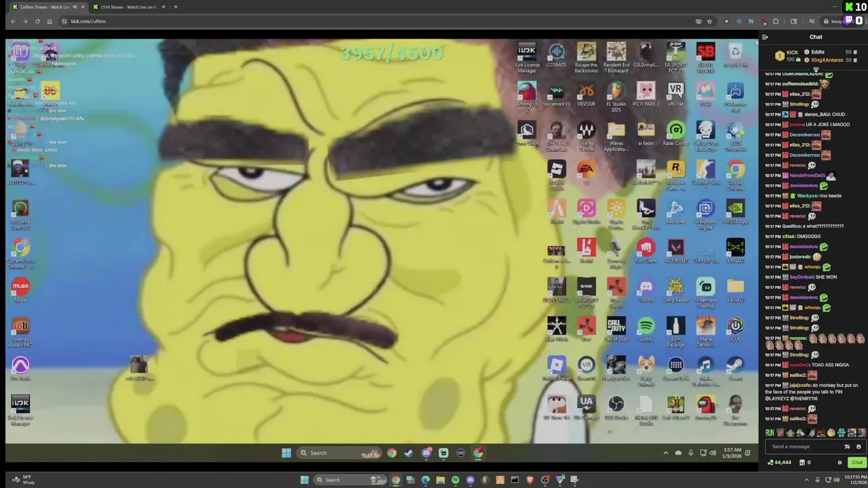Expand the chat leaderboard arrow

816,68
